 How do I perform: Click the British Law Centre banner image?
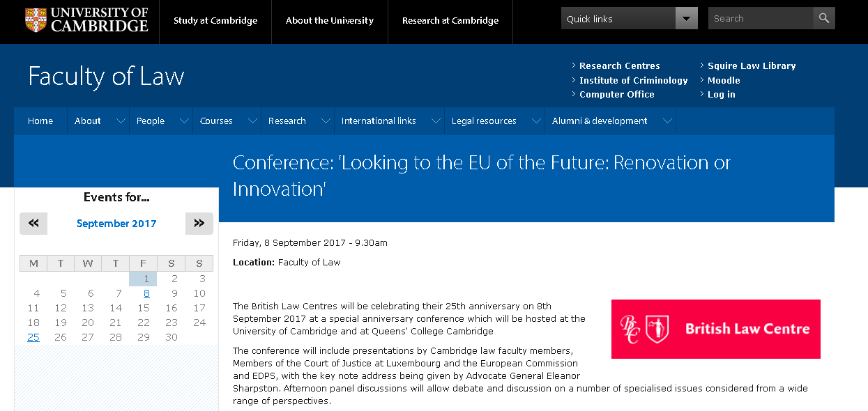coord(716,329)
